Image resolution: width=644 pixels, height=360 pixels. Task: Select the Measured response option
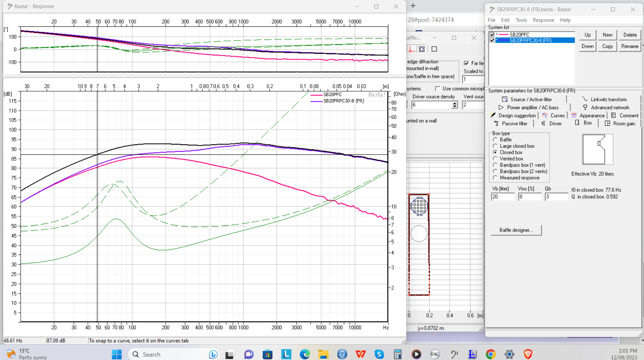495,178
